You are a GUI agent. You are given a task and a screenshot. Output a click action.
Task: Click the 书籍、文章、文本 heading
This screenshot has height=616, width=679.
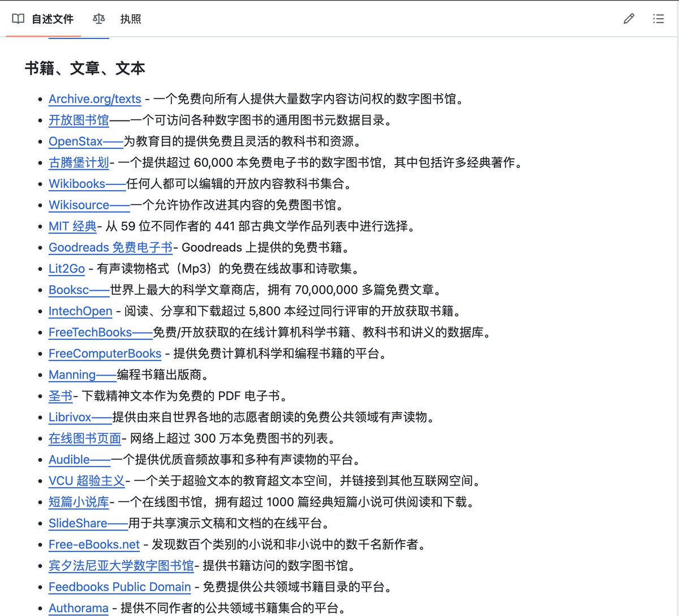pyautogui.click(x=85, y=68)
